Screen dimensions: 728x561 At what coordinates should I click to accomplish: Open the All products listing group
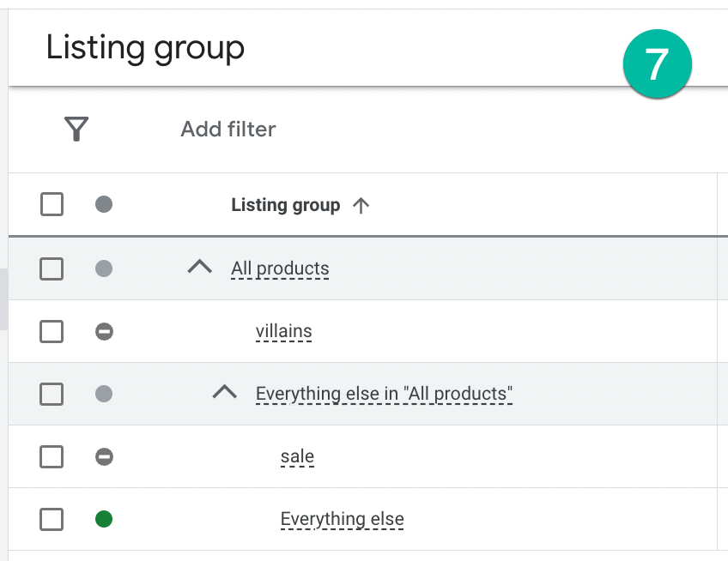(x=280, y=268)
